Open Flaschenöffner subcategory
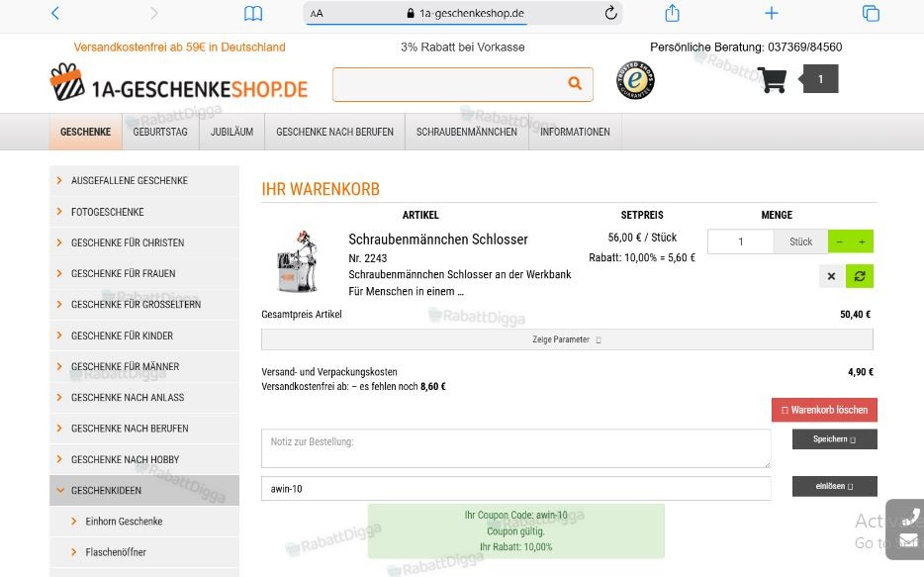This screenshot has height=577, width=924. 144,552
